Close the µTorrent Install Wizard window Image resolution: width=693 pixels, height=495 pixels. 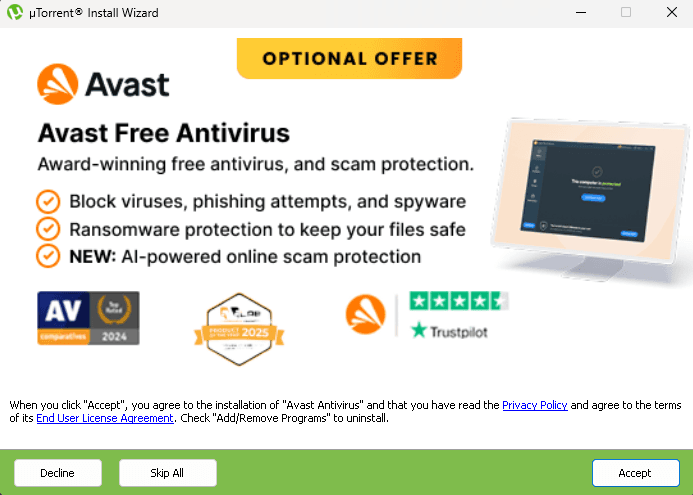click(x=672, y=12)
